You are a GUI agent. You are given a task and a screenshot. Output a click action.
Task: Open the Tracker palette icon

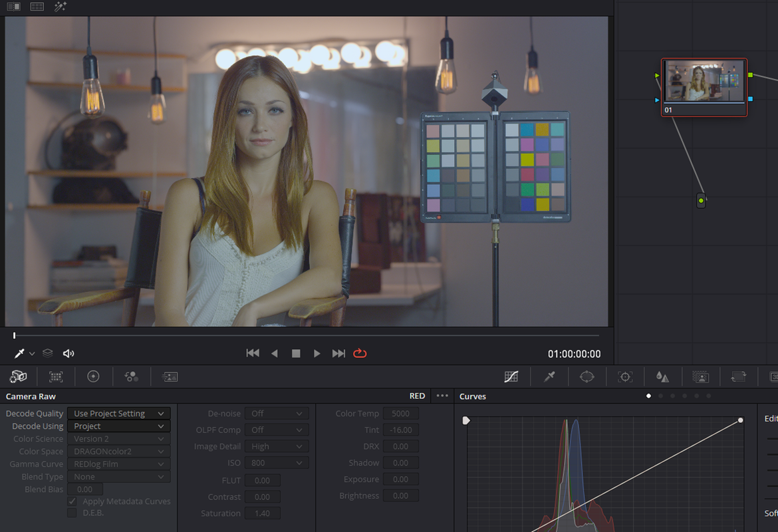[625, 376]
